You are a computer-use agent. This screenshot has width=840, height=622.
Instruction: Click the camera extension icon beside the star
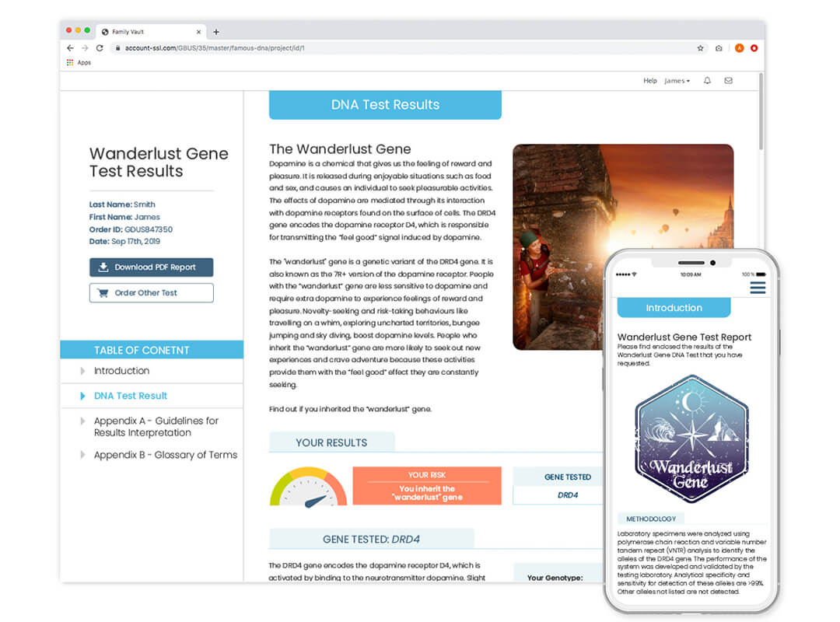click(x=719, y=48)
